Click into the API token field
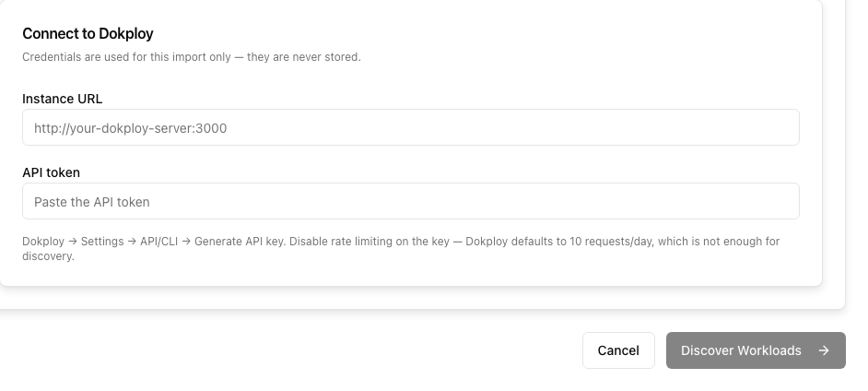 pyautogui.click(x=411, y=201)
